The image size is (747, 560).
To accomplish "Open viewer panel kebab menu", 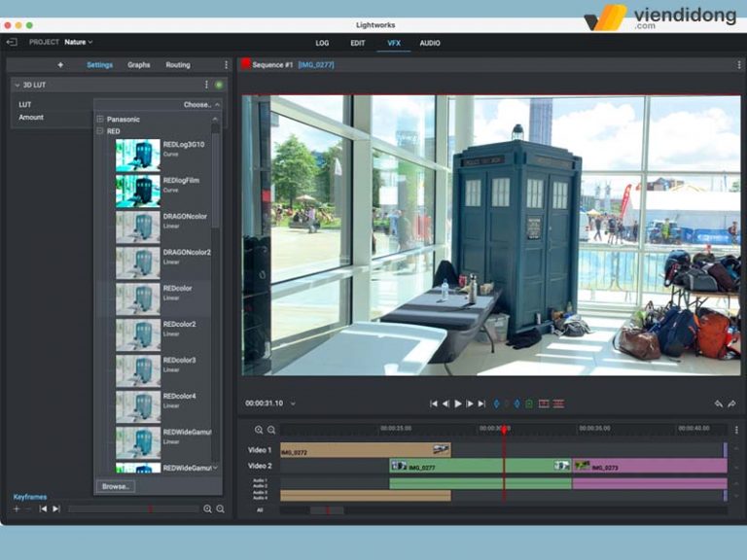I will click(x=739, y=65).
